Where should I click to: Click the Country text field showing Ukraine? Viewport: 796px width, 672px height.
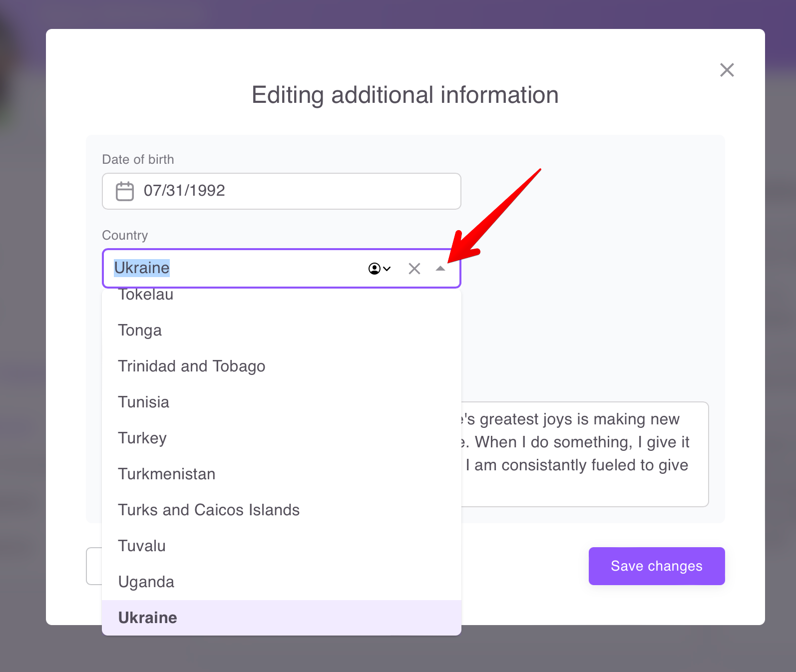(235, 269)
